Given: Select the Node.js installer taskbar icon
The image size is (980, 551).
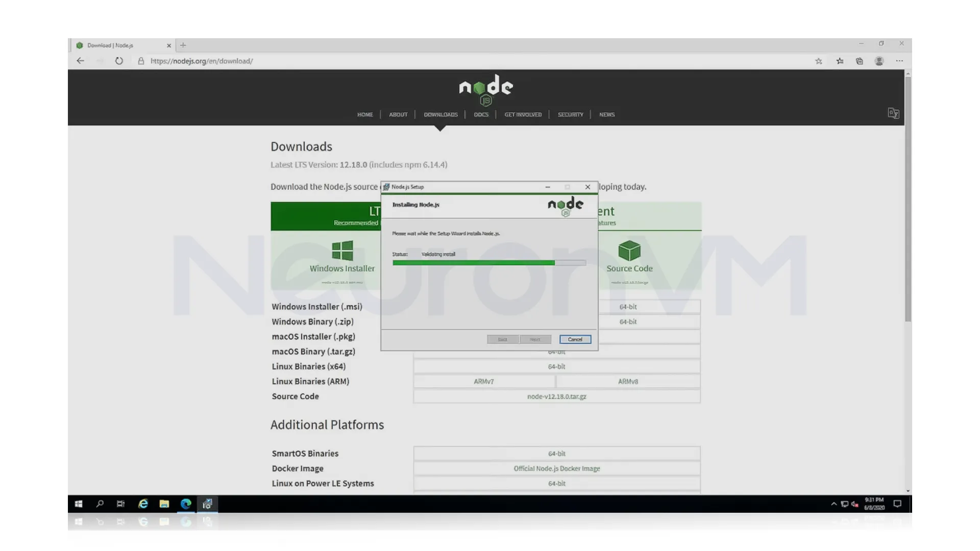Looking at the screenshot, I should pyautogui.click(x=207, y=504).
